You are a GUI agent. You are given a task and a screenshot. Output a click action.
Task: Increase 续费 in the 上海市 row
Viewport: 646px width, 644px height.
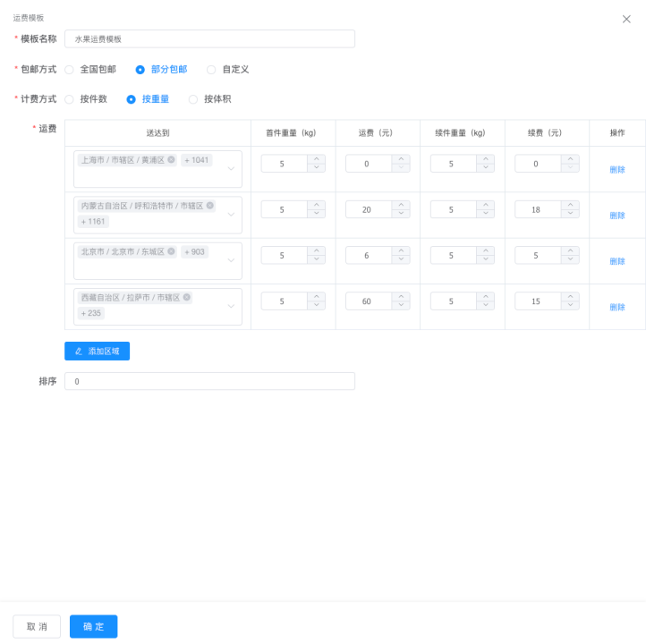570,159
